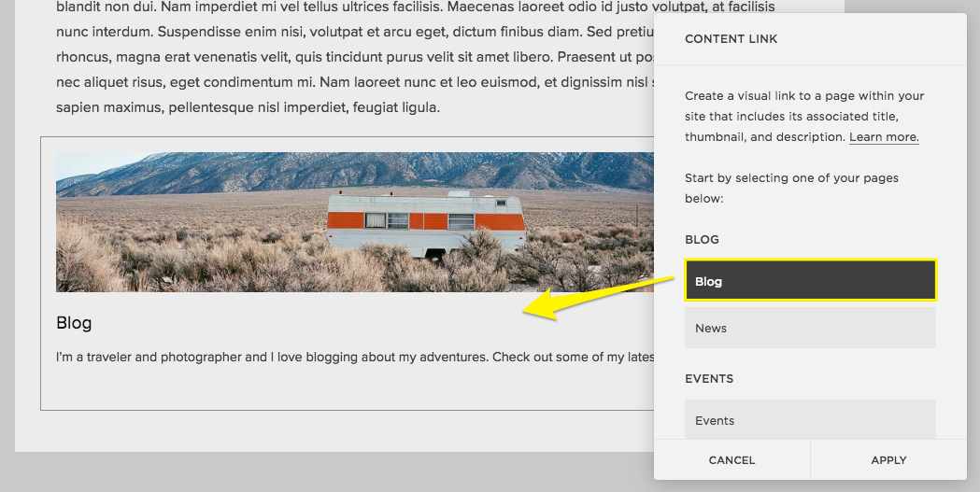The width and height of the screenshot is (980, 492).
Task: Click the EVENTS section heading in panel
Action: 709,379
